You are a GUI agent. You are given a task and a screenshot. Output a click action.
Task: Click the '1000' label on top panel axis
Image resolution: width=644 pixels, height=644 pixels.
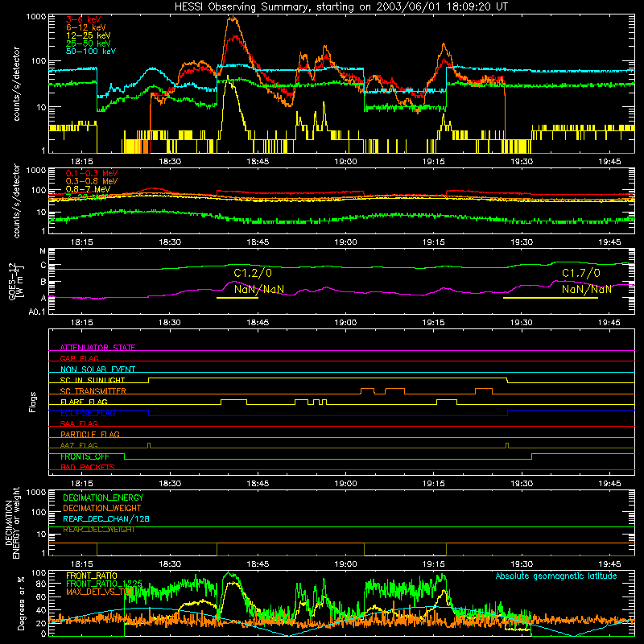click(x=36, y=17)
